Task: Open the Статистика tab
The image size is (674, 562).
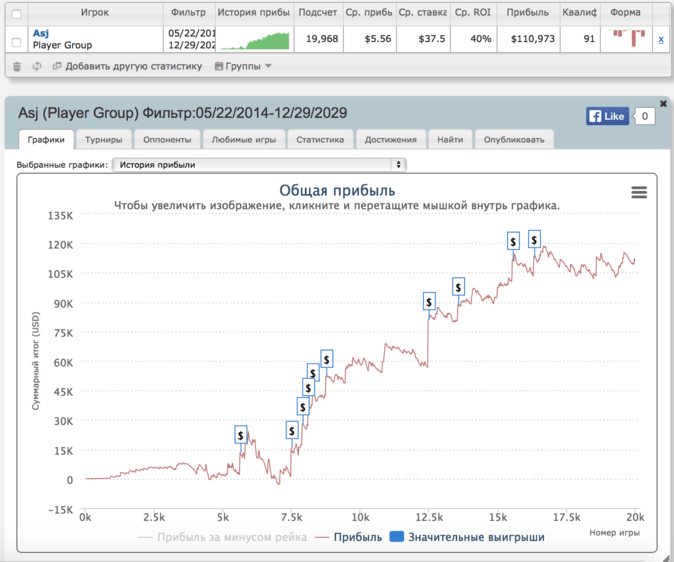Action: coord(320,140)
